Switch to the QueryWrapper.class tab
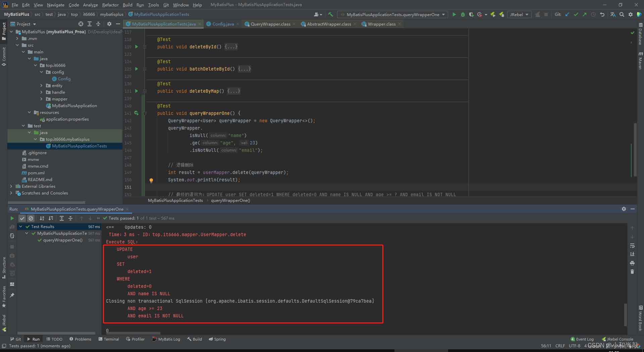Screen dimensions: 644x352 coord(270,24)
